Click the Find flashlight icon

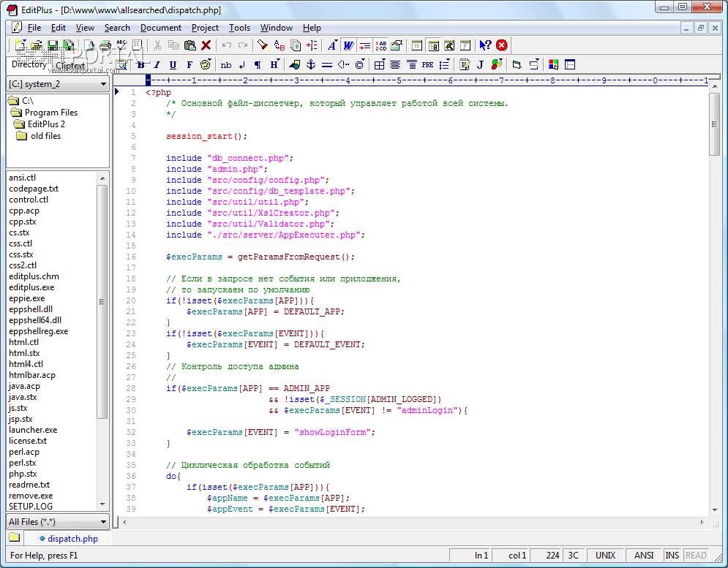click(x=263, y=45)
